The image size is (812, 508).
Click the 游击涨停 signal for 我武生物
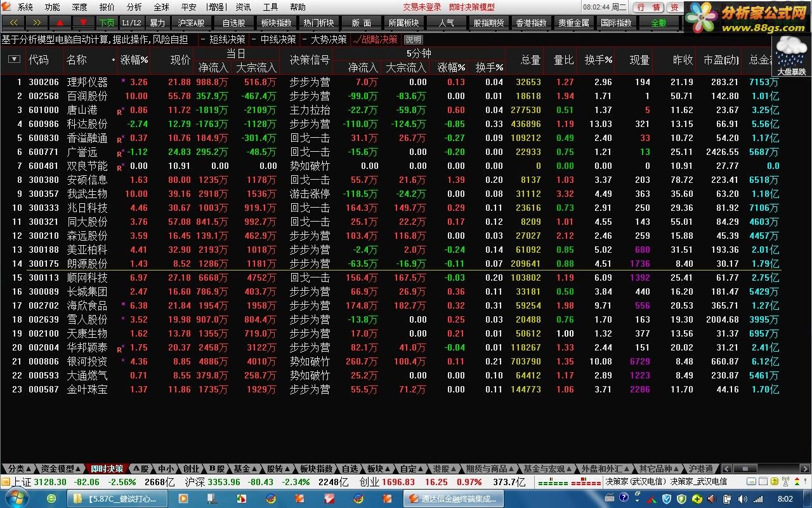tap(310, 194)
